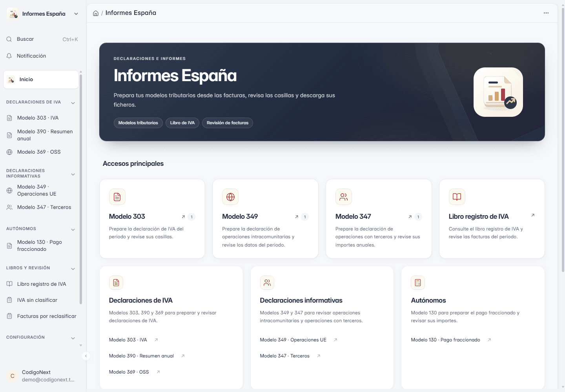Open the CodigoNext user account profile
Screen dimensions: 565x392
pos(42,376)
